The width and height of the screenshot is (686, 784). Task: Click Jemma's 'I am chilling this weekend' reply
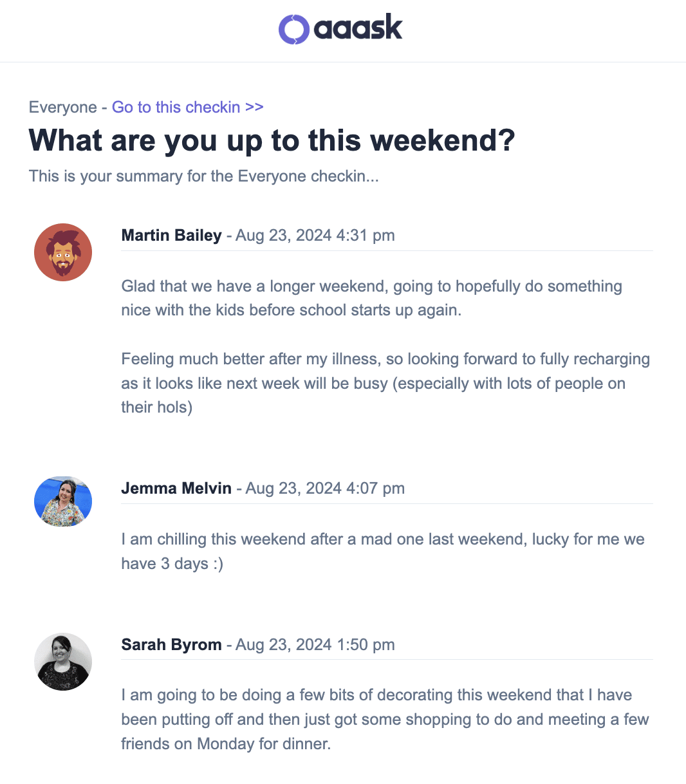pos(383,551)
